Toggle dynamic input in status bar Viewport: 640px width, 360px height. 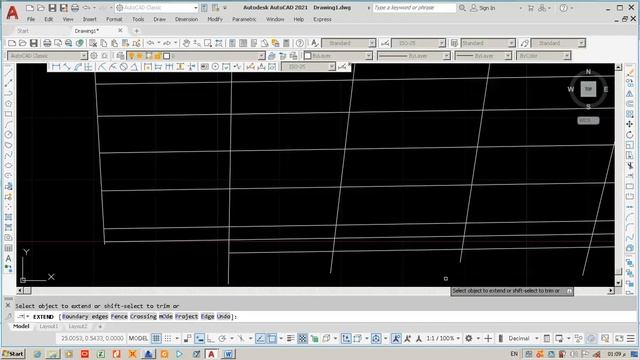199,338
